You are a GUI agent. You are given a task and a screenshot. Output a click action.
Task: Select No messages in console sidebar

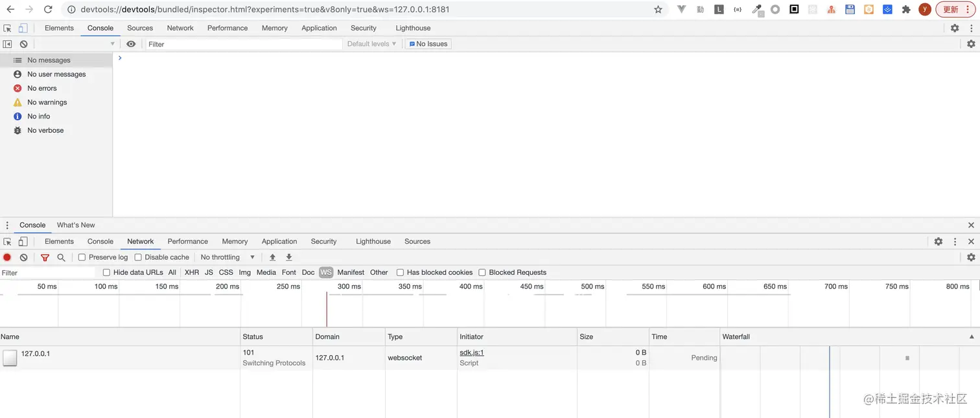point(56,60)
